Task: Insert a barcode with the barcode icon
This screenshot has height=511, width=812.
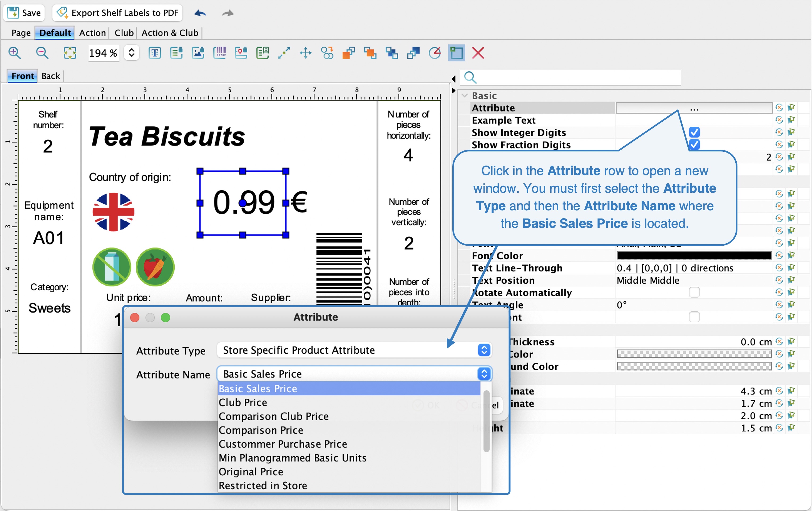Action: click(220, 53)
